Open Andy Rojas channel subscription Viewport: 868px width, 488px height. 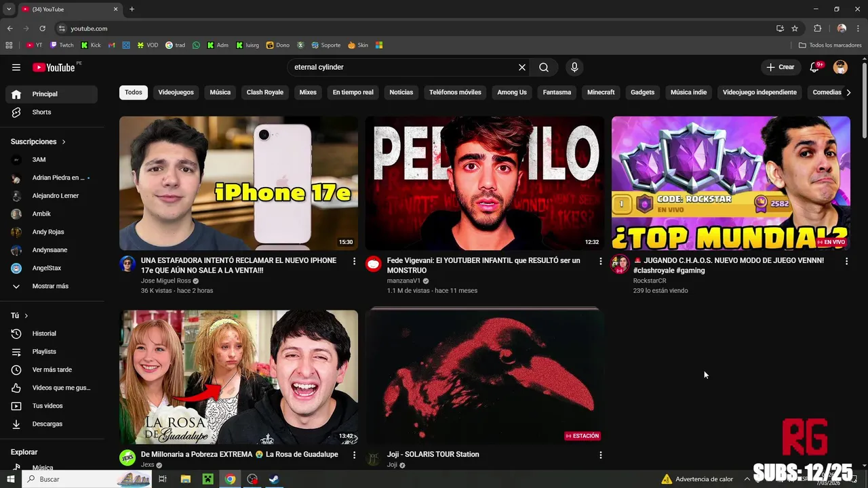coord(52,232)
